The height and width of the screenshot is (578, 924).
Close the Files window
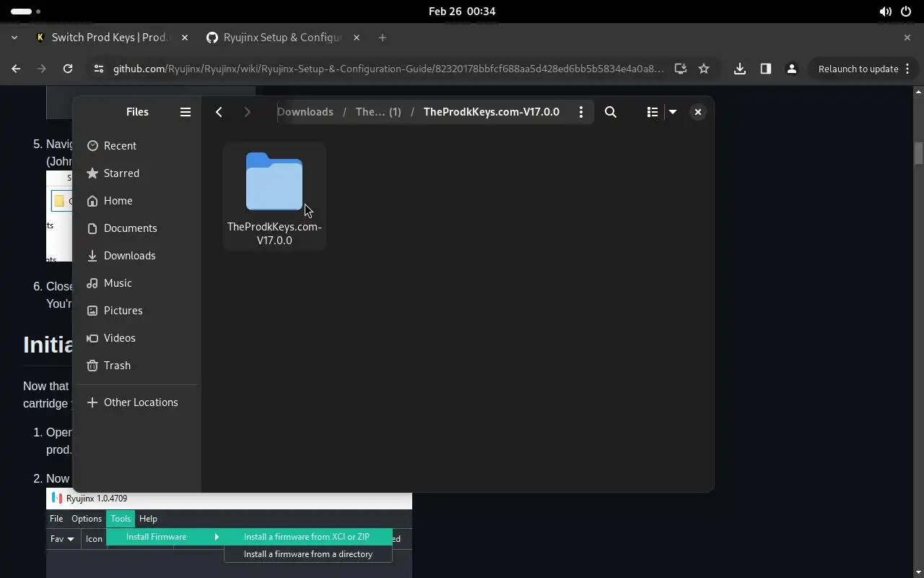coord(697,112)
